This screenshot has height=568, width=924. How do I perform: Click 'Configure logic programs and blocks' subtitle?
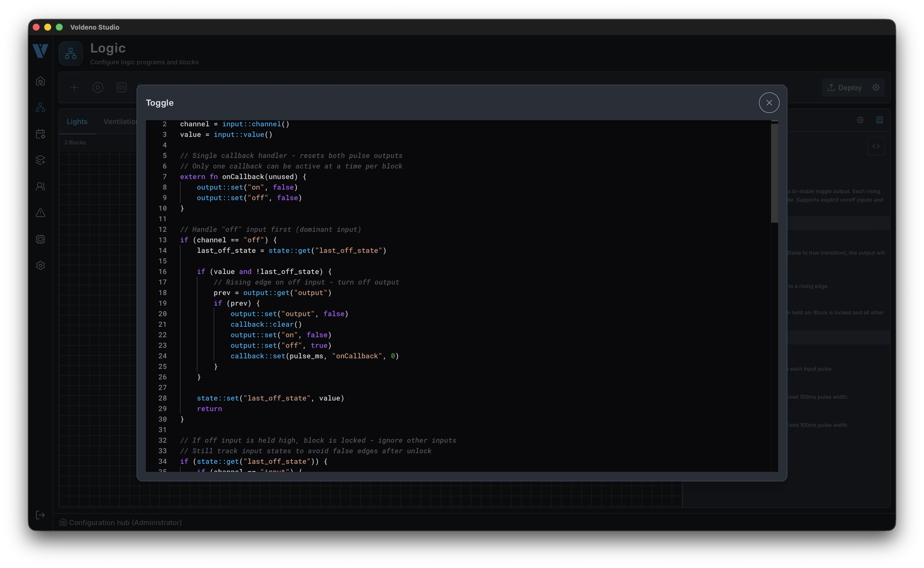(144, 62)
